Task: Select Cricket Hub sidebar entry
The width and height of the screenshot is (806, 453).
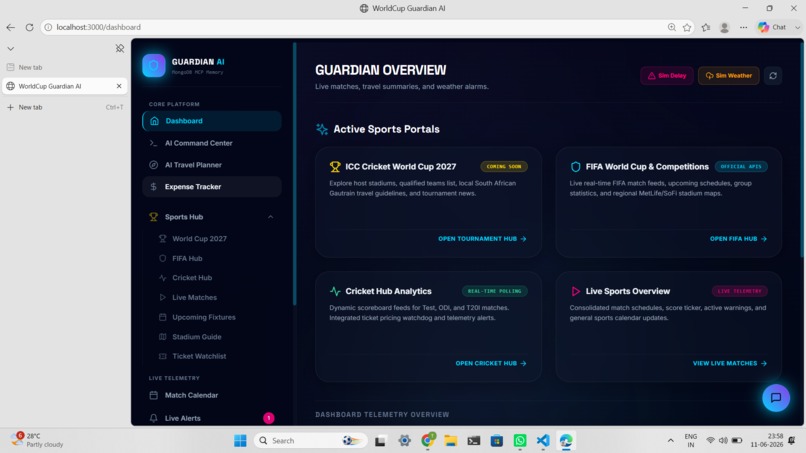Action: (192, 278)
